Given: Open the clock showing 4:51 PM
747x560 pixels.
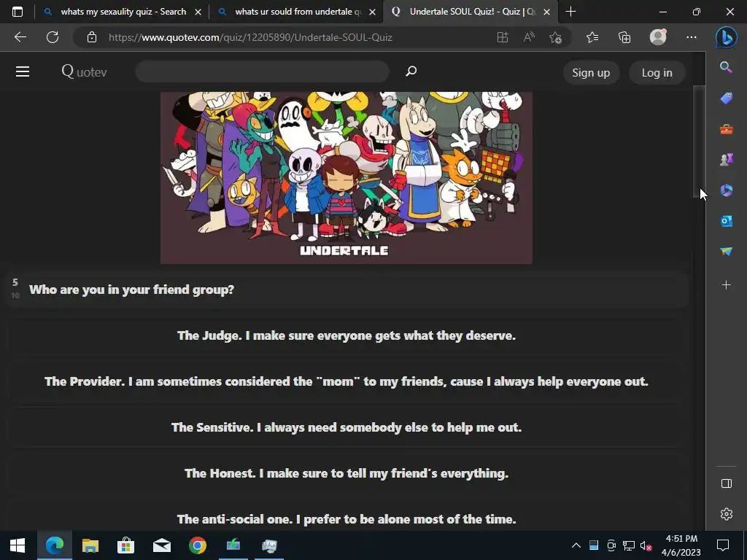Looking at the screenshot, I should (x=681, y=545).
